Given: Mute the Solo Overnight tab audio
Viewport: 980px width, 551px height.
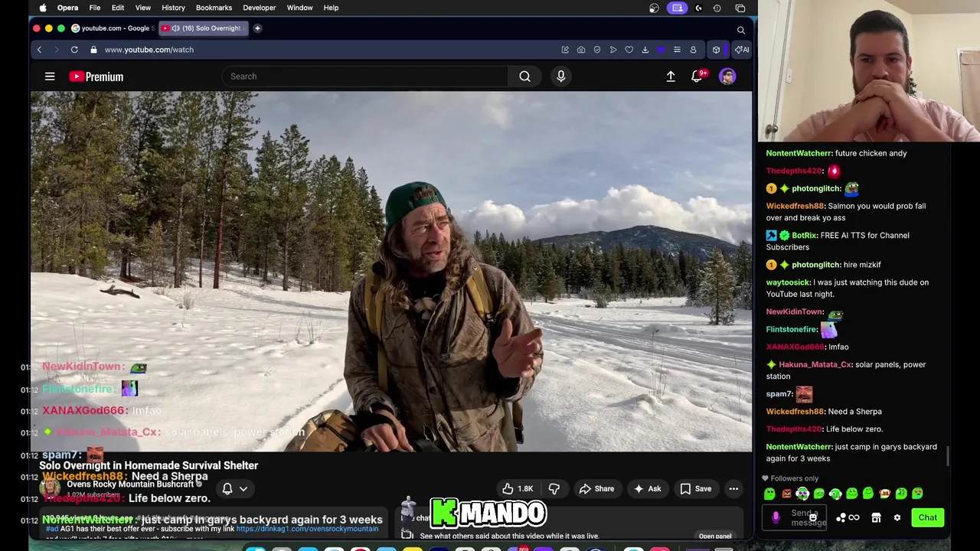Looking at the screenshot, I should (175, 28).
